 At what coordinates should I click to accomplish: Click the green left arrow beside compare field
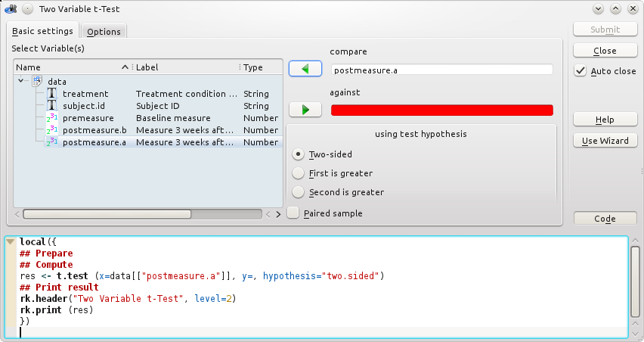305,69
